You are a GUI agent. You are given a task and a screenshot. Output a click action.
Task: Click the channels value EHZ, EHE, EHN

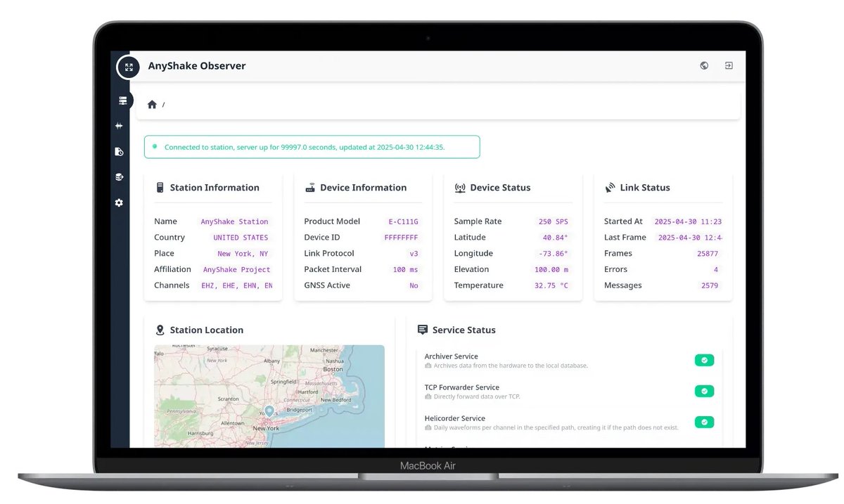coord(236,285)
